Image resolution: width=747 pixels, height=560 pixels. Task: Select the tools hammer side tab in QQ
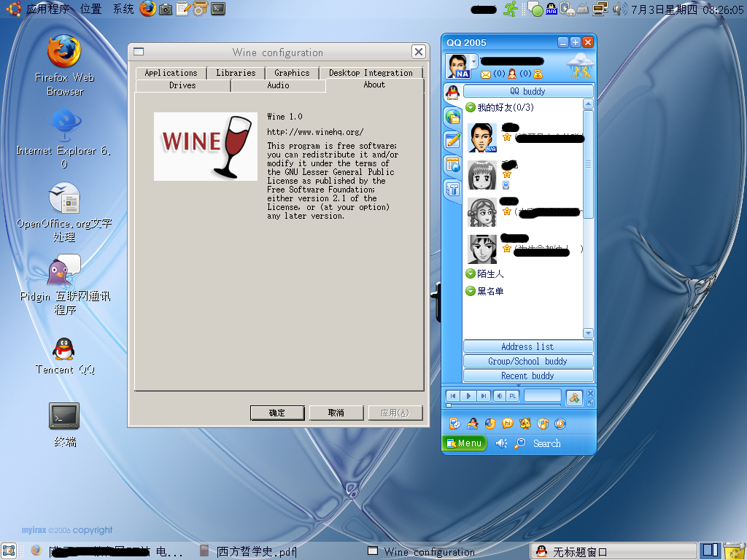(x=452, y=189)
